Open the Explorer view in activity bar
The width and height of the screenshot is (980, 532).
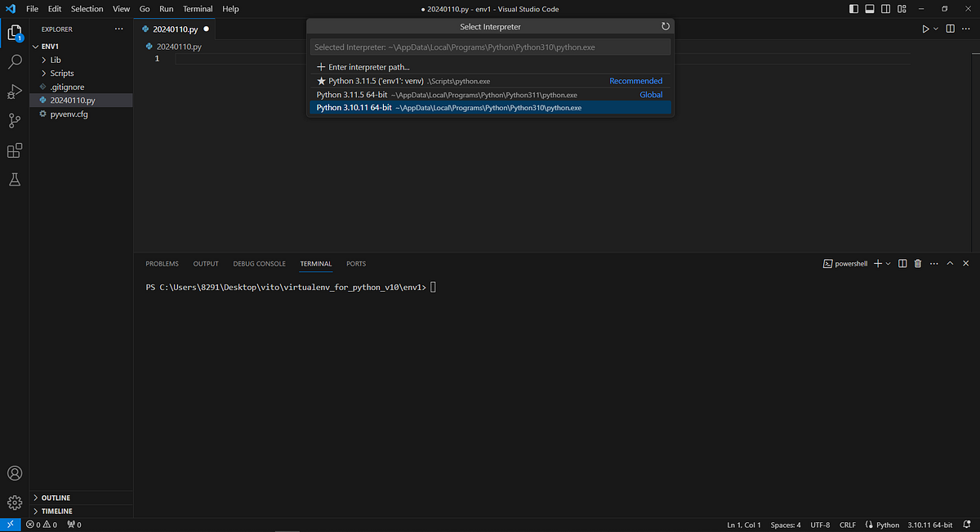(15, 33)
